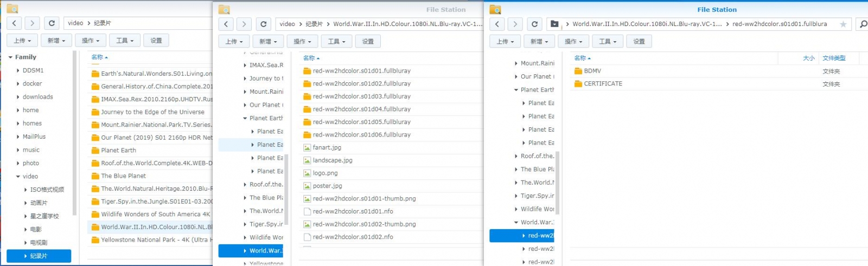Click 纪录片 breadcrumb in middle window path
Image resolution: width=868 pixels, height=266 pixels.
pyautogui.click(x=314, y=24)
